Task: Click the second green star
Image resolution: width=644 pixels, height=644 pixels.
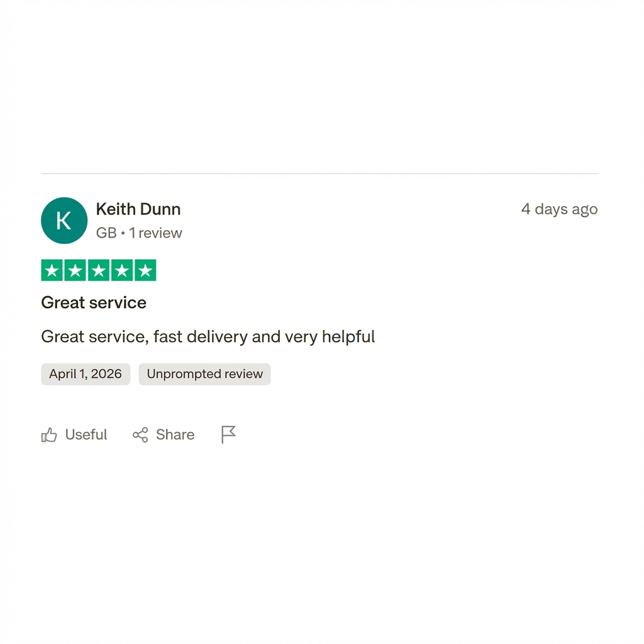Action: coord(75,270)
